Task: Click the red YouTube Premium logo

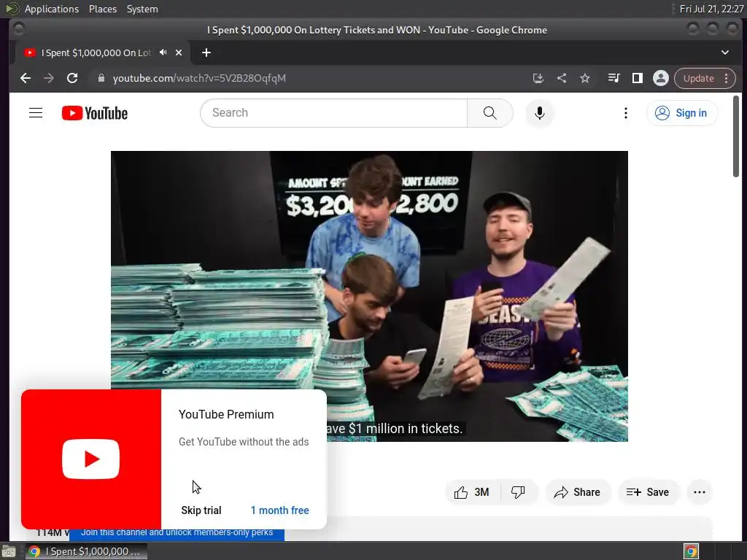Action: coord(91,459)
